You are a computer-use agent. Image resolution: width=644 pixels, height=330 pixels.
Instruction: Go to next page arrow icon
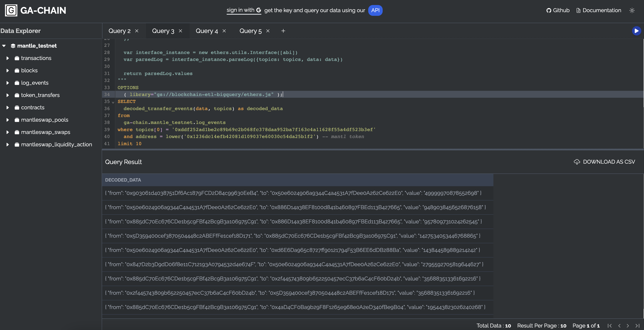tap(628, 326)
